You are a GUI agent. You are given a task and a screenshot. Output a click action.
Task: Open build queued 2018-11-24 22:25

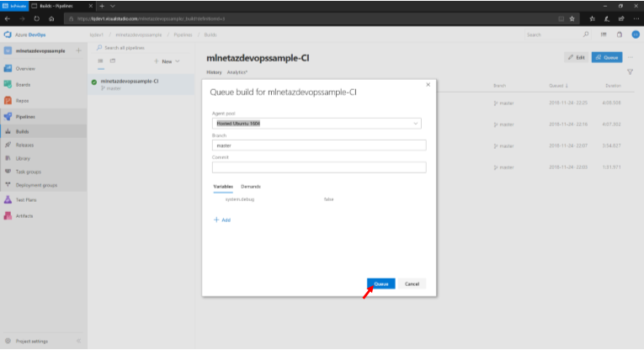(x=568, y=103)
